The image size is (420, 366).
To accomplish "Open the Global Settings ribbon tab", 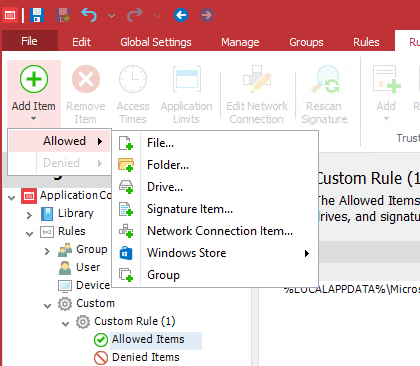I will tap(156, 42).
